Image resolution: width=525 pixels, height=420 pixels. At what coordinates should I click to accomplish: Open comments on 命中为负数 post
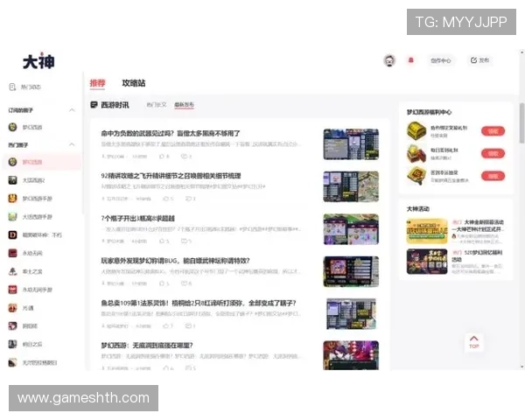click(x=186, y=157)
